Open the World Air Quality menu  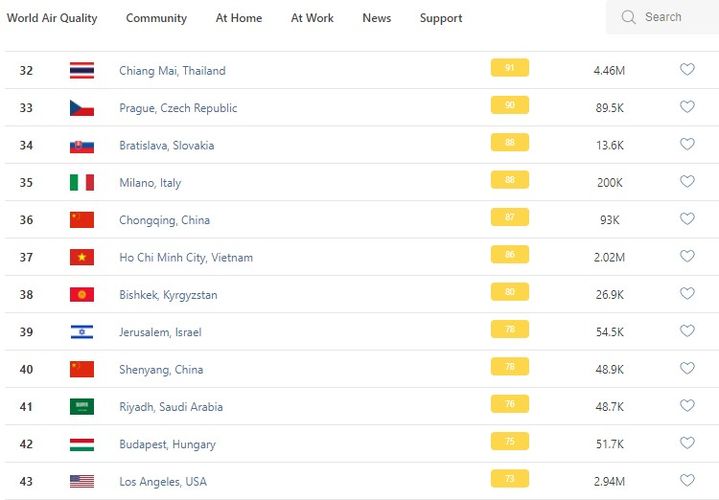[52, 18]
